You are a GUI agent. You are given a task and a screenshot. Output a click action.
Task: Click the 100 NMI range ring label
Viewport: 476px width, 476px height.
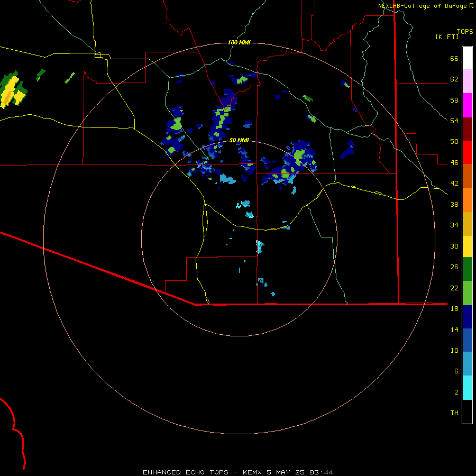[x=239, y=42]
